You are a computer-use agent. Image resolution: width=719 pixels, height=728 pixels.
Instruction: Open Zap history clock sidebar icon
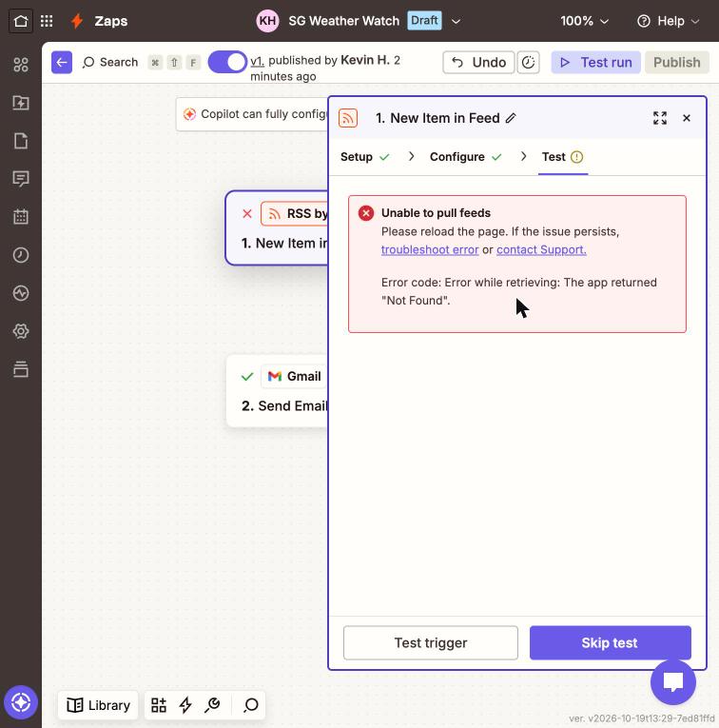(x=21, y=255)
